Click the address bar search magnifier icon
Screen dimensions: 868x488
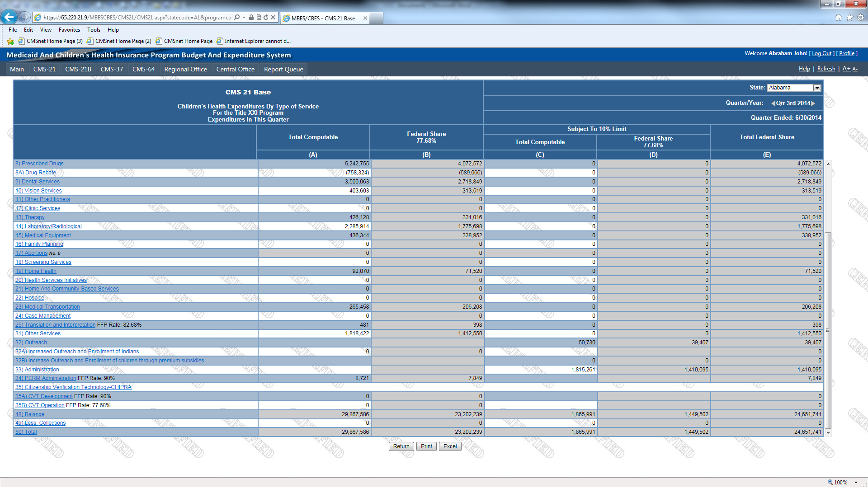click(237, 18)
